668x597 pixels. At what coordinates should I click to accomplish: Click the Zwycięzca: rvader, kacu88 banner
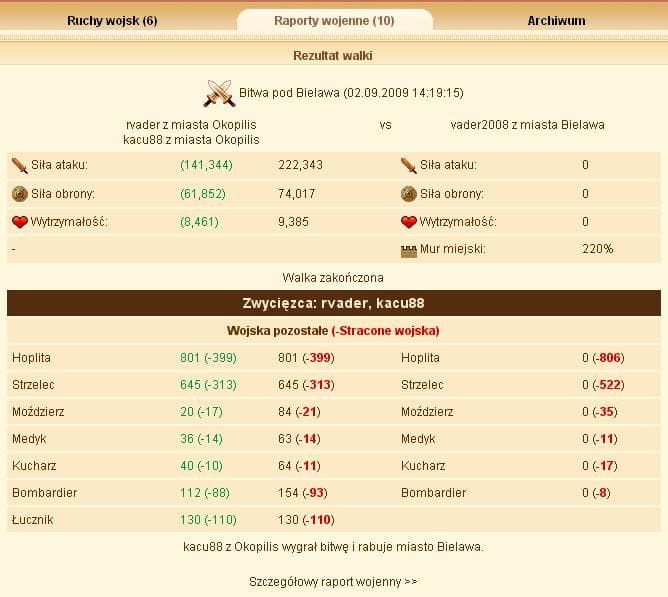[334, 303]
